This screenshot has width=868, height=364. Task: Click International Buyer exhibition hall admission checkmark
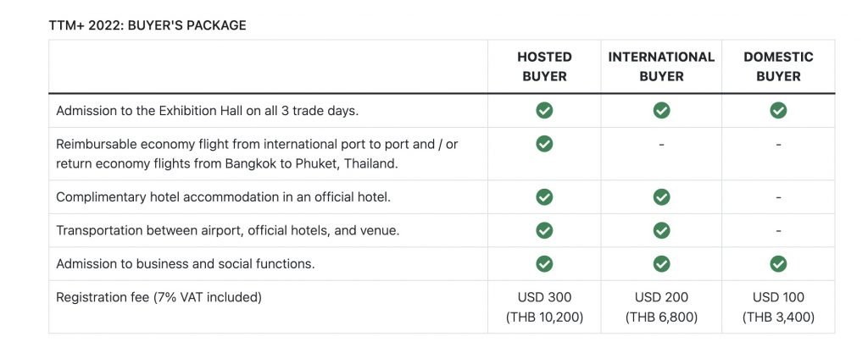coord(661,111)
